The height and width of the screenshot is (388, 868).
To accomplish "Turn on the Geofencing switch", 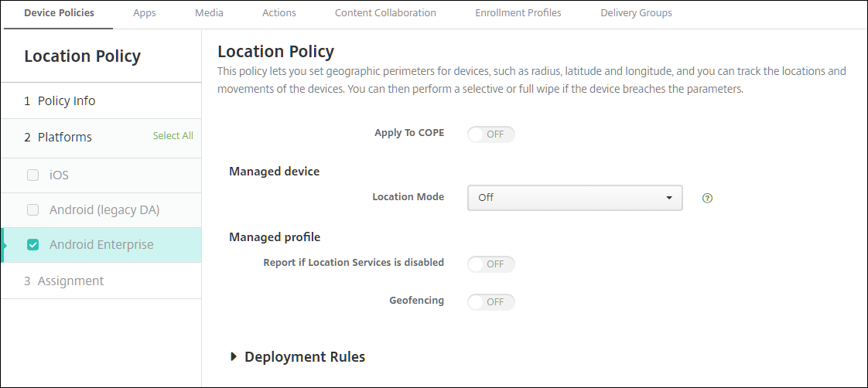I will (491, 302).
